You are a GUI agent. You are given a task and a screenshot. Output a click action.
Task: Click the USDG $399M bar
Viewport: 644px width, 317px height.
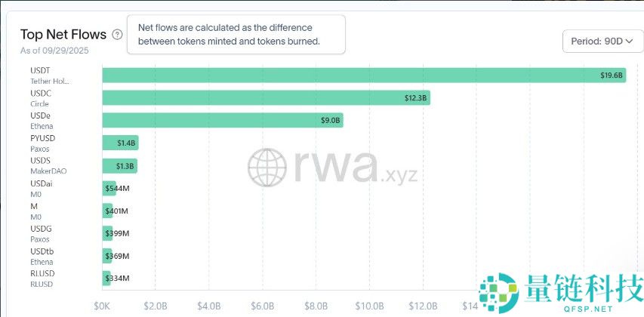point(107,233)
